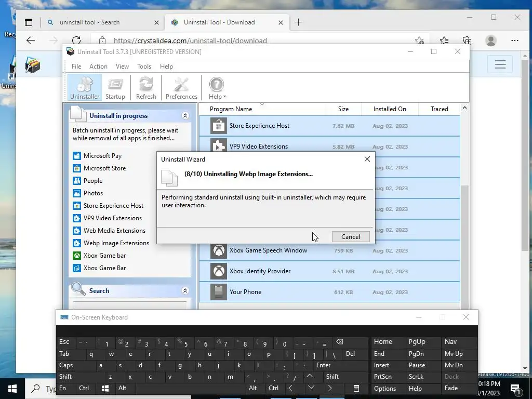Click Webp Image Extensions icon in sidebar
The image size is (532, 399).
coord(77,243)
